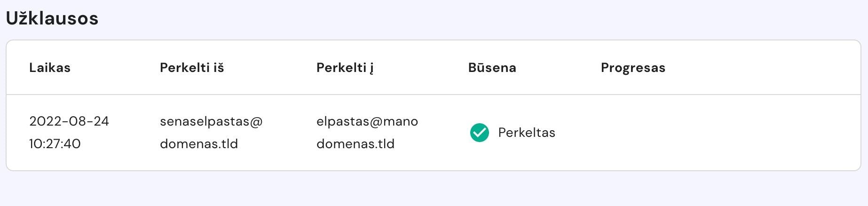The height and width of the screenshot is (206, 868).
Task: Click domenas.tld under the Perkelti į column
Action: pos(355,144)
